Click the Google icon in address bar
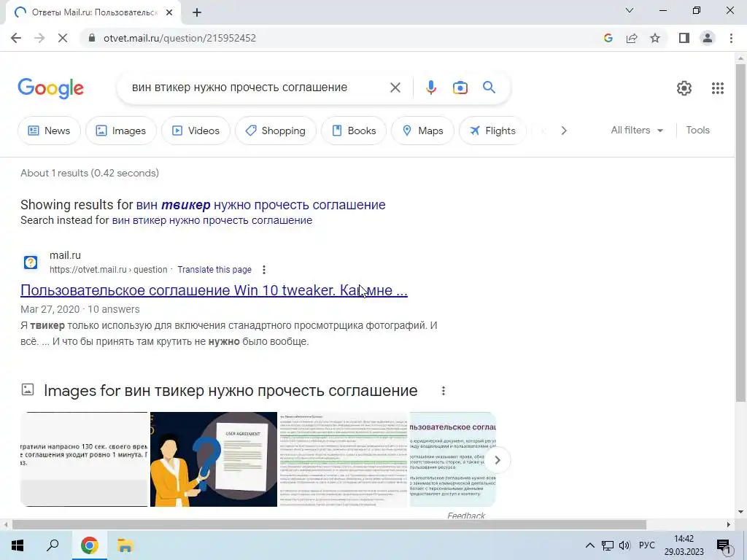Viewport: 747px width, 560px height. click(608, 38)
